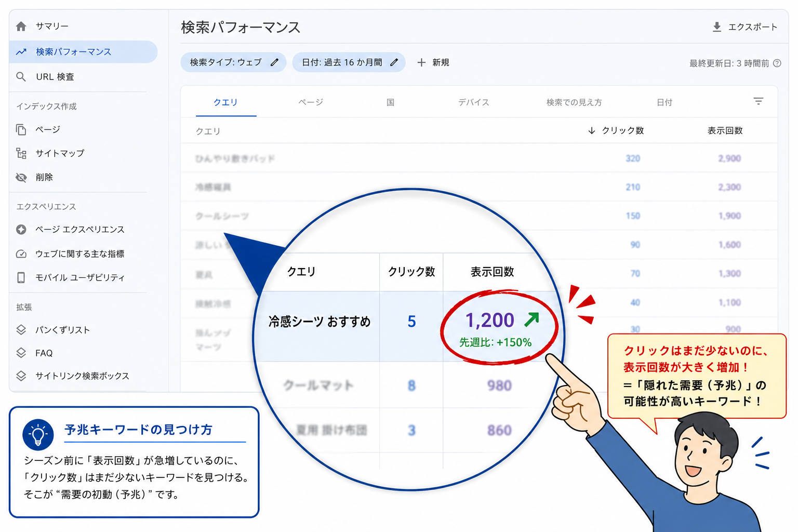The height and width of the screenshot is (532, 798).
Task: Click the phone icon for モバイル ユーザビリティ
Action: (x=21, y=278)
